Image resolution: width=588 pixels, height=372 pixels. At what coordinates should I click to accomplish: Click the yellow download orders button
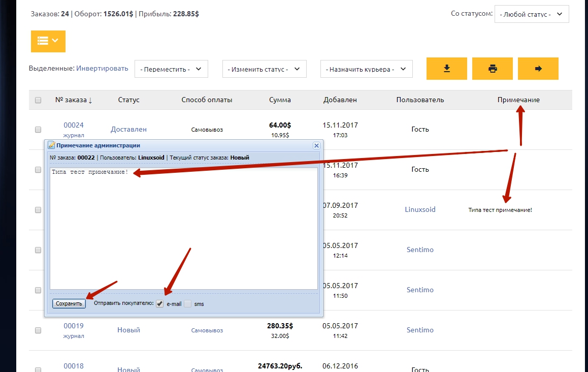[x=446, y=69]
